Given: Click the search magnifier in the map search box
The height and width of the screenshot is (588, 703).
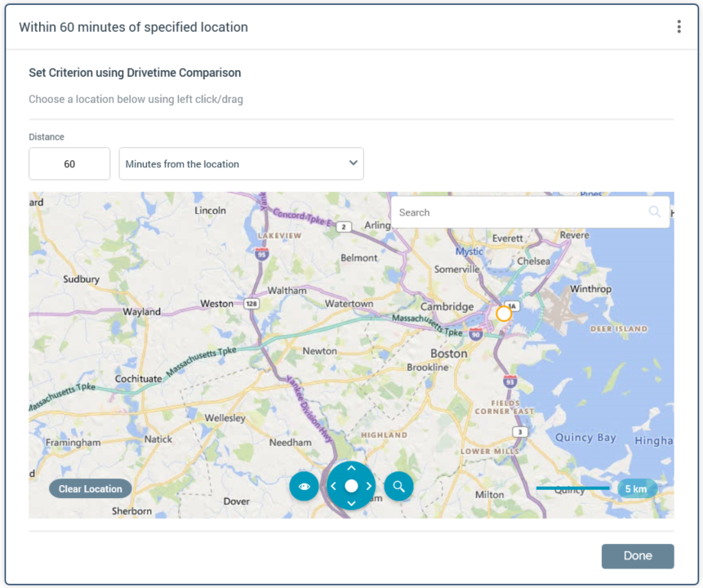Looking at the screenshot, I should (x=655, y=212).
